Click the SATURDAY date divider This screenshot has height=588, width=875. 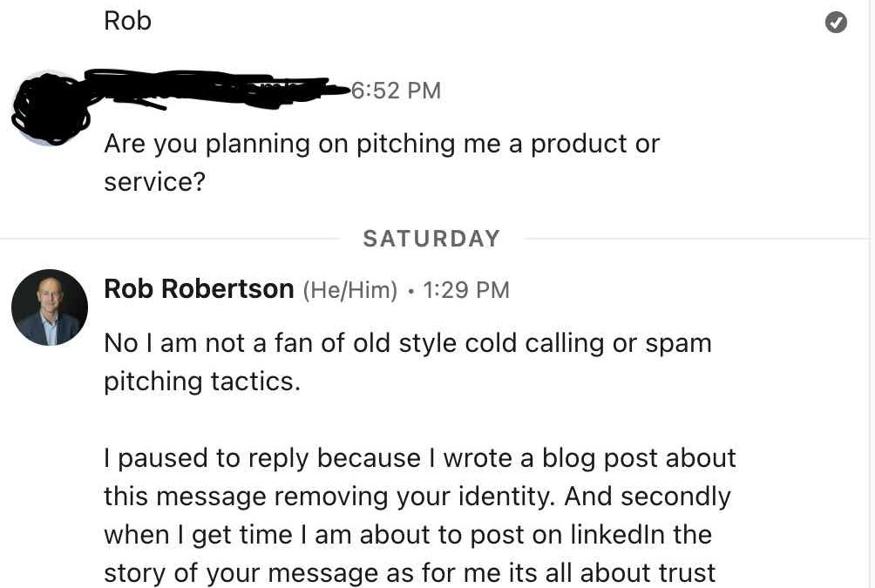431,239
